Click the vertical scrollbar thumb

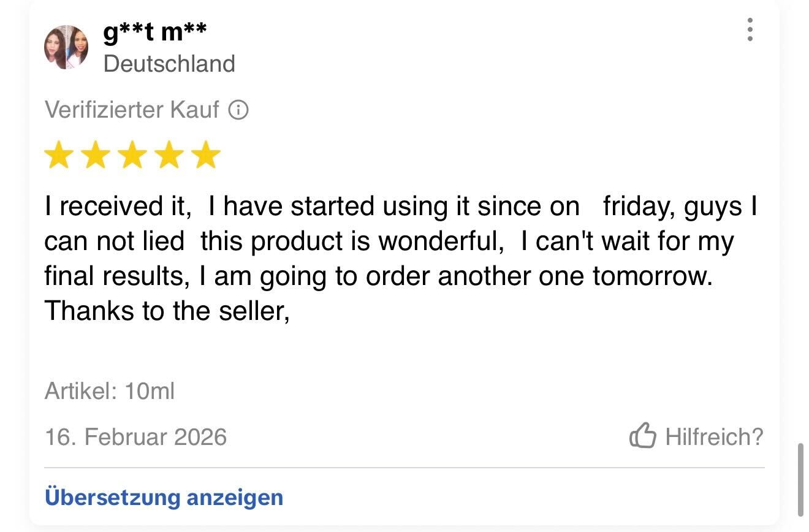click(800, 480)
